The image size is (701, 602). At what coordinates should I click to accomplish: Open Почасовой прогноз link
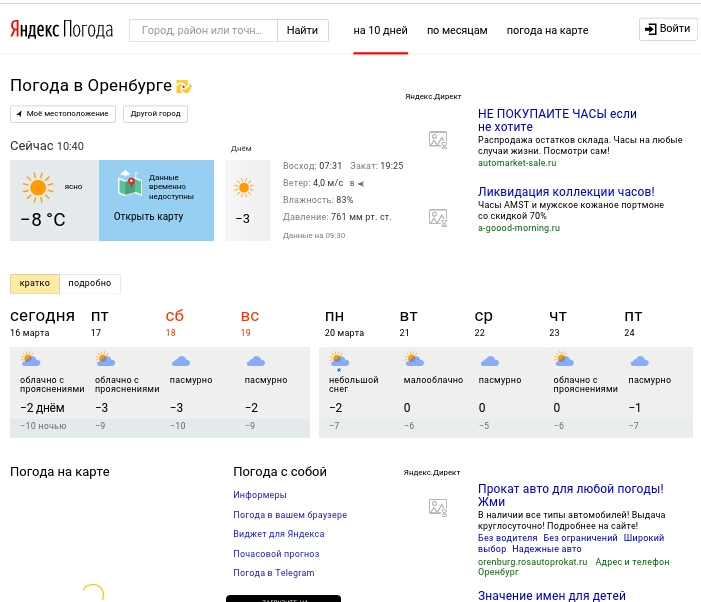point(276,554)
